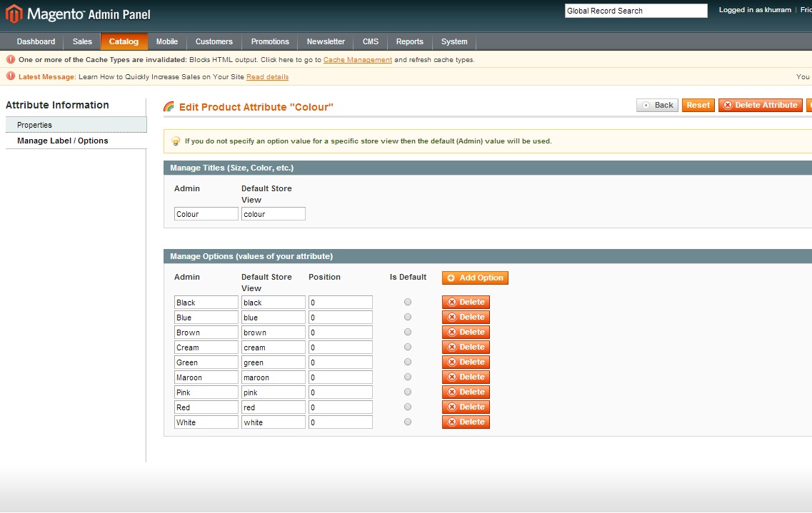Delete the White colour option
The image size is (812, 513).
click(466, 422)
